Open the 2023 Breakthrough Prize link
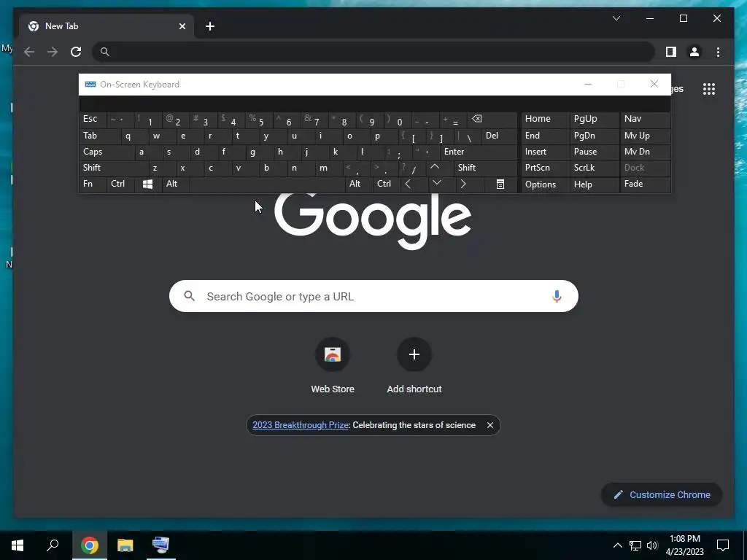 click(300, 425)
